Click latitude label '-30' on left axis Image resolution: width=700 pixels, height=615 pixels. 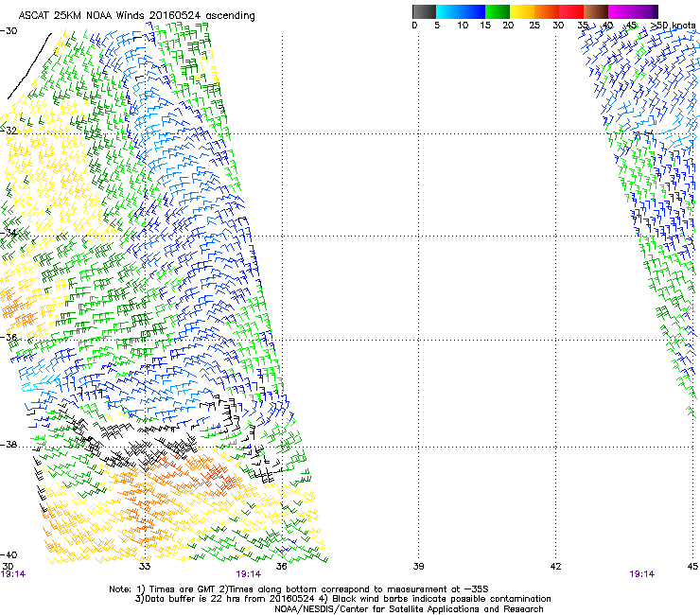(x=9, y=31)
